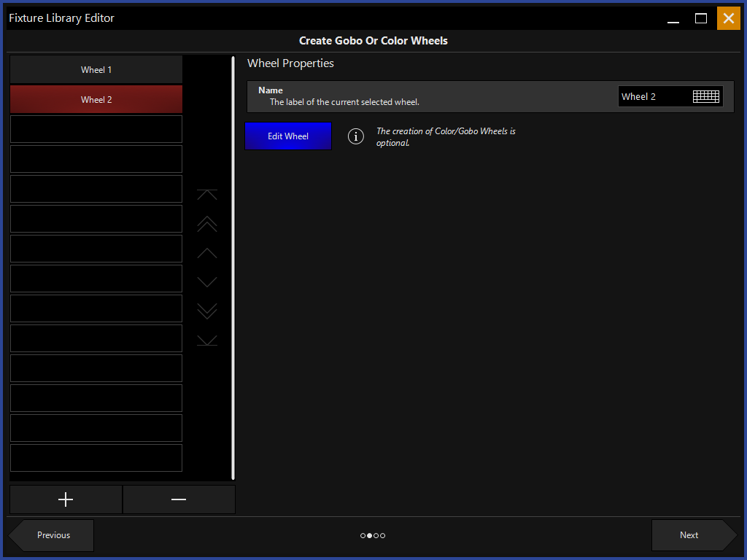Click the Edit Wheel button

coord(288,136)
